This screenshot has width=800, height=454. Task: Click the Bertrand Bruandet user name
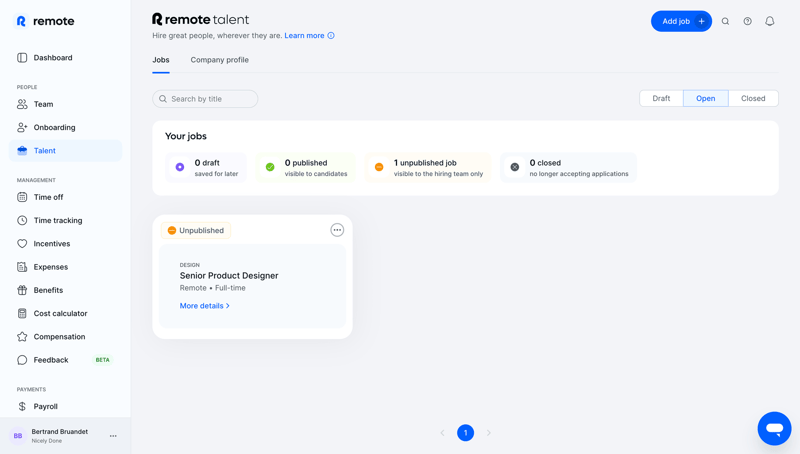(60, 432)
